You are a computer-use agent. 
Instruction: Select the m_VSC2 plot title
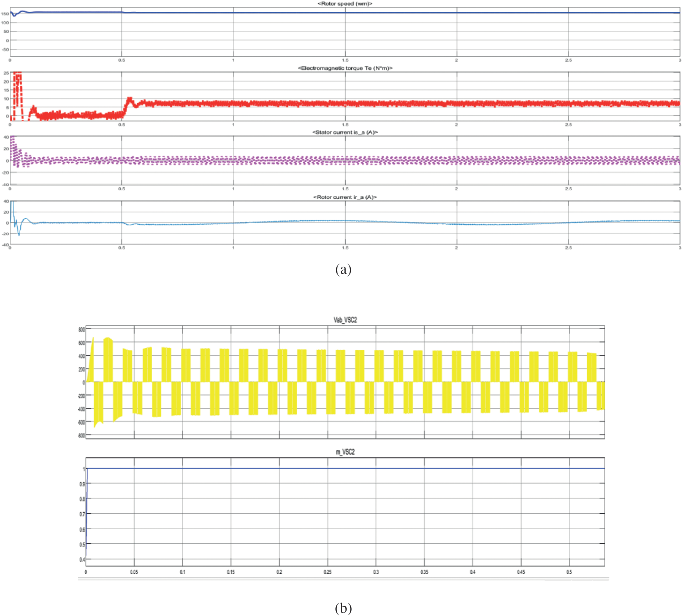[x=345, y=452]
